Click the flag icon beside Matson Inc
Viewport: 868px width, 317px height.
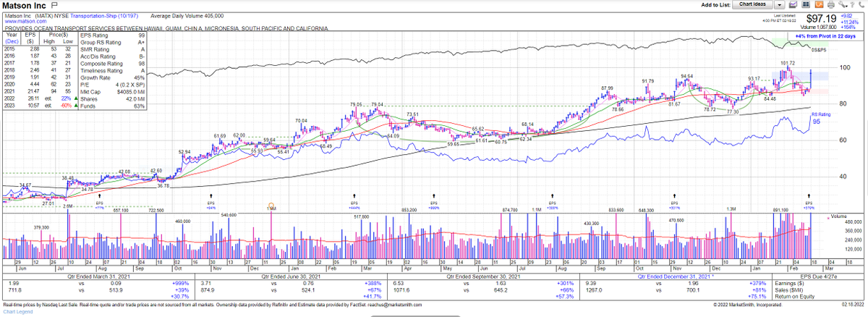point(55,6)
